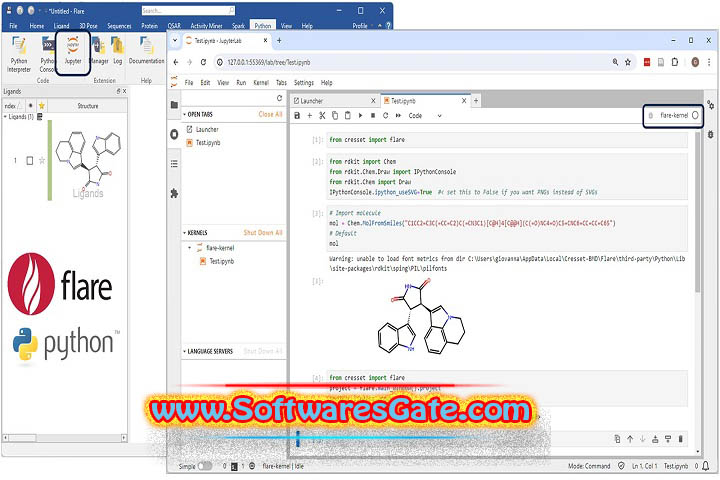Duplicate cell icon in cell toolbar

(x=618, y=439)
